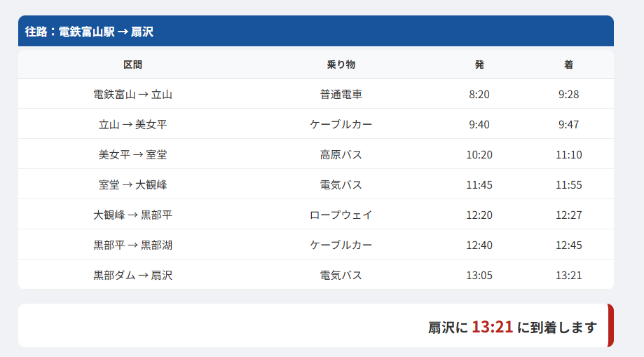Select the 発 column header
This screenshot has height=357, width=644.
pos(479,65)
